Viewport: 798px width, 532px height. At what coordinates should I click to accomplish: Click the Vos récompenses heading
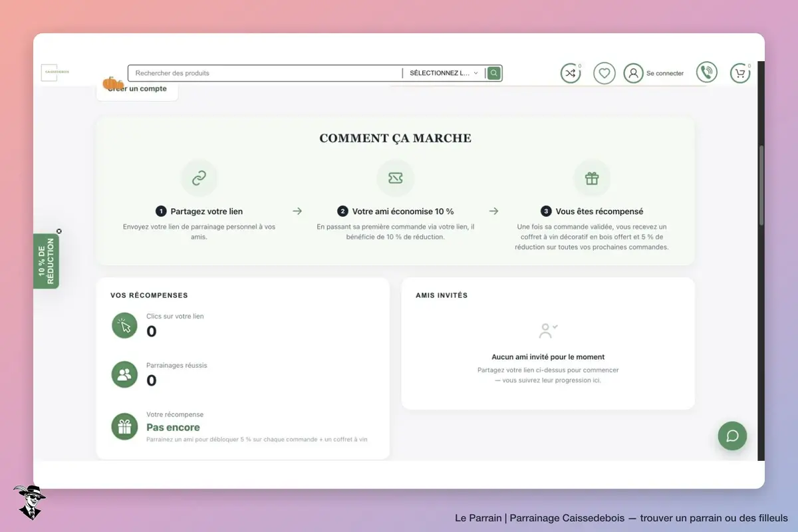(x=149, y=295)
